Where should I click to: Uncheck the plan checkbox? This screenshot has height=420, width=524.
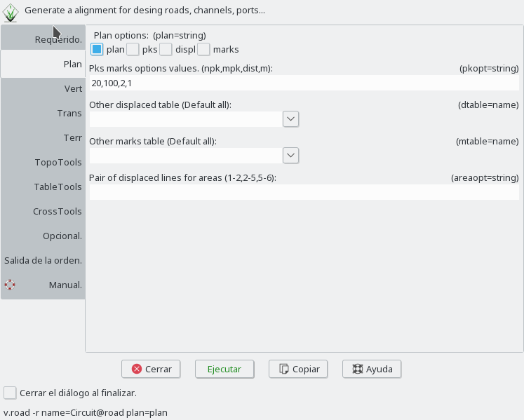coord(97,49)
